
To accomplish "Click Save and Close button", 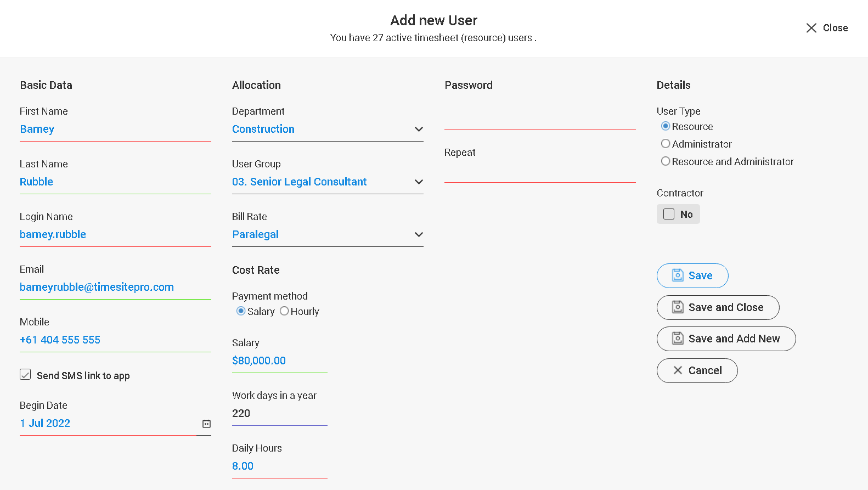I will click(718, 307).
